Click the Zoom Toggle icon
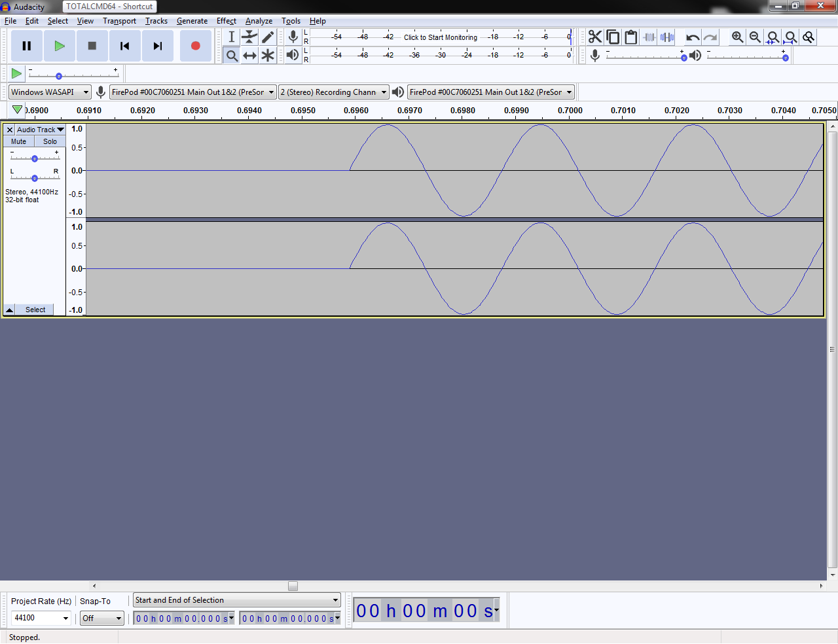Screen dimensions: 838x644 coord(809,37)
